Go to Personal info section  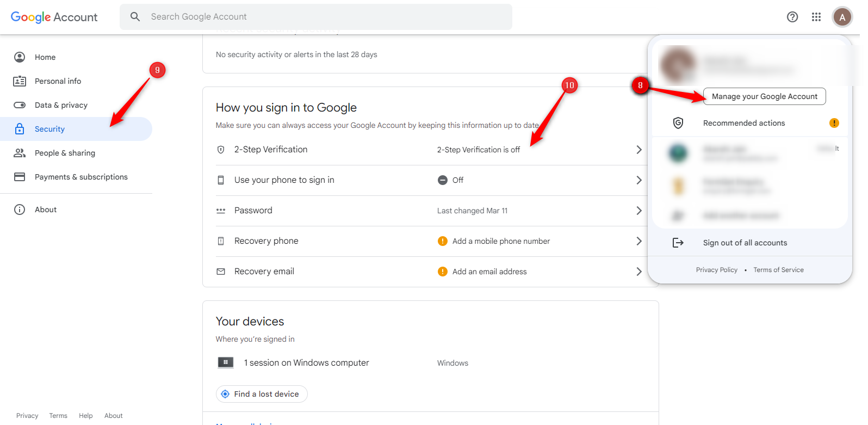[x=76, y=81]
